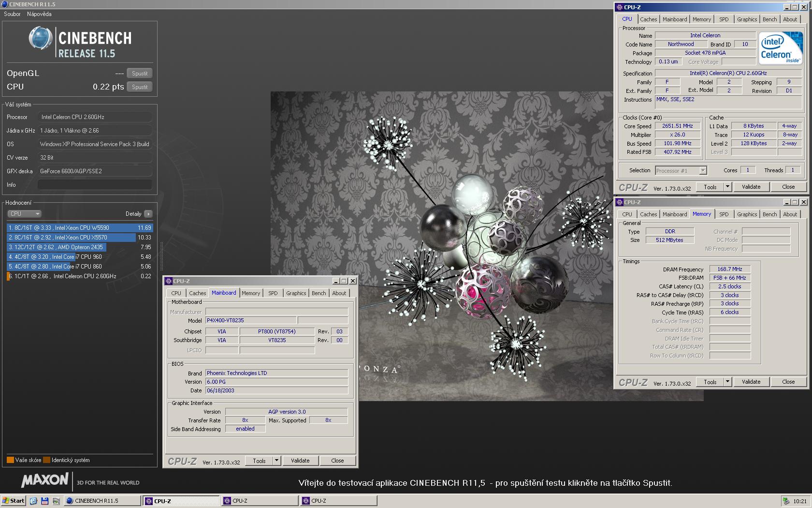
Task: Select ranking row Core i7 CPU 860
Action: pyautogui.click(x=80, y=267)
